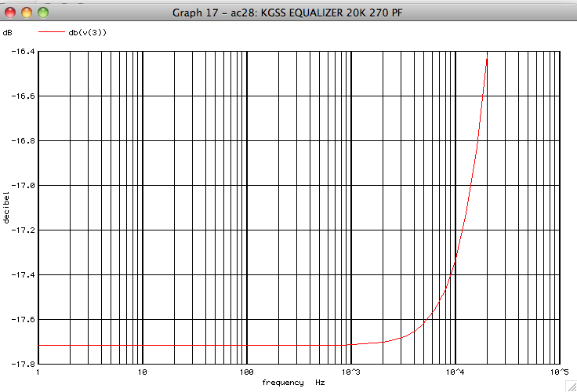The height and width of the screenshot is (392, 577).
Task: Click the red legend line sample
Action: point(51,33)
